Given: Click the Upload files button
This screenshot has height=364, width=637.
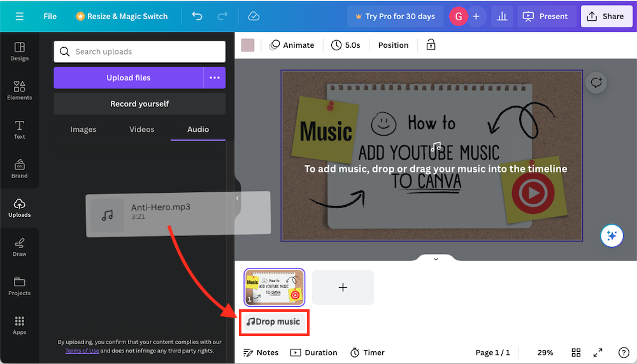Looking at the screenshot, I should 128,78.
